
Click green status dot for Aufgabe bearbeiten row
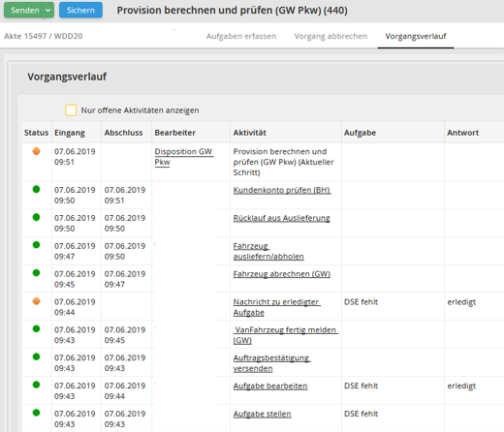click(37, 385)
